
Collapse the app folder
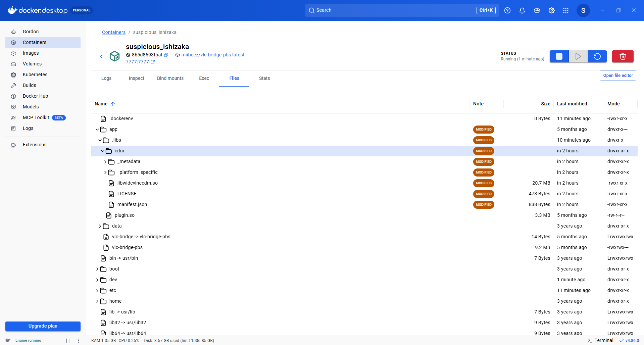pyautogui.click(x=97, y=130)
